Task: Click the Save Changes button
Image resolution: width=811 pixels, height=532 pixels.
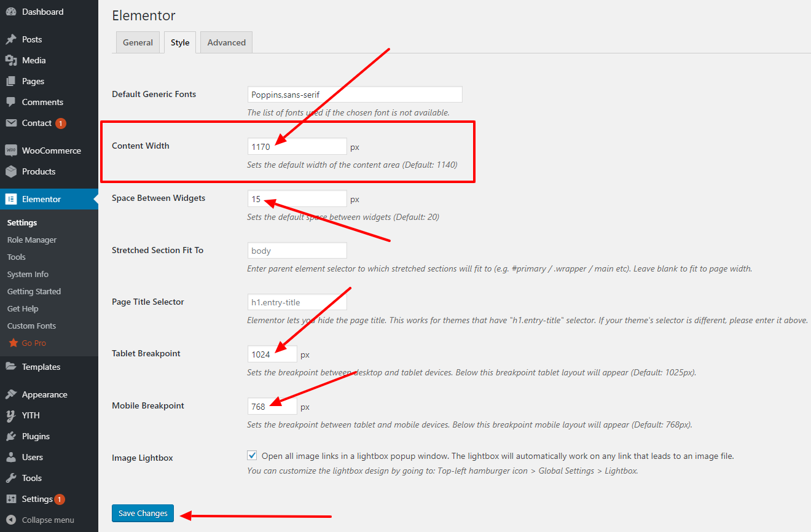Action: pos(143,514)
